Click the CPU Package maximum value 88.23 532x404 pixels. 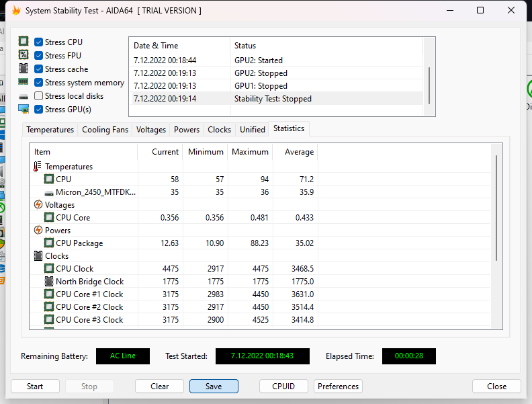coord(259,243)
